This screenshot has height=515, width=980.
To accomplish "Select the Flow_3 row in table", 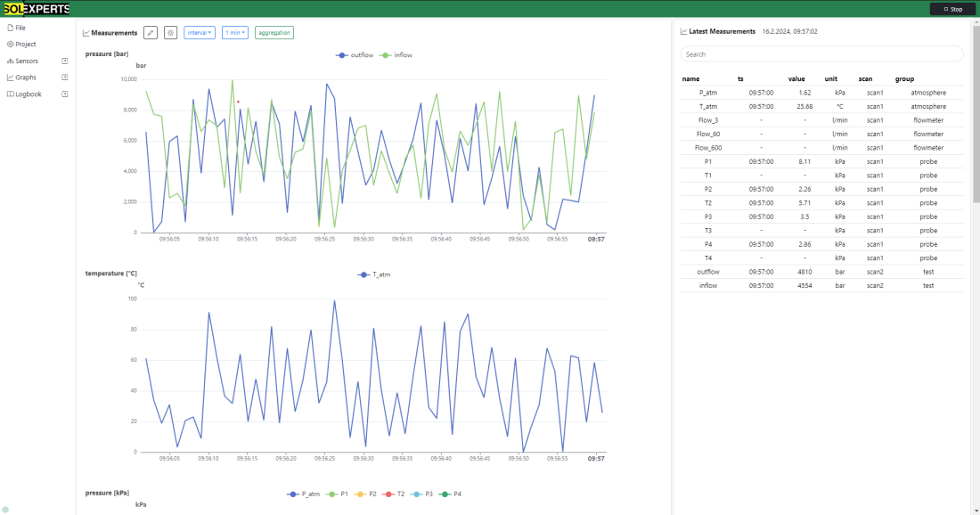I will [x=822, y=120].
